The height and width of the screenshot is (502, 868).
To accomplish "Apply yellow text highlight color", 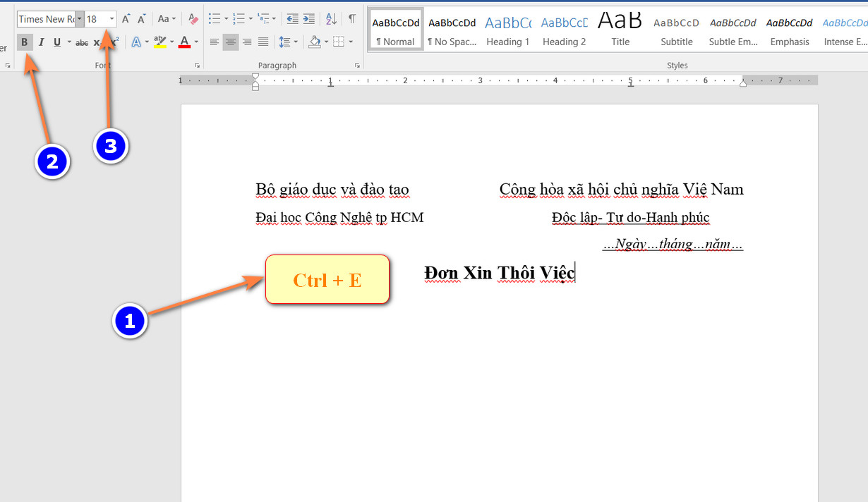I will 159,42.
